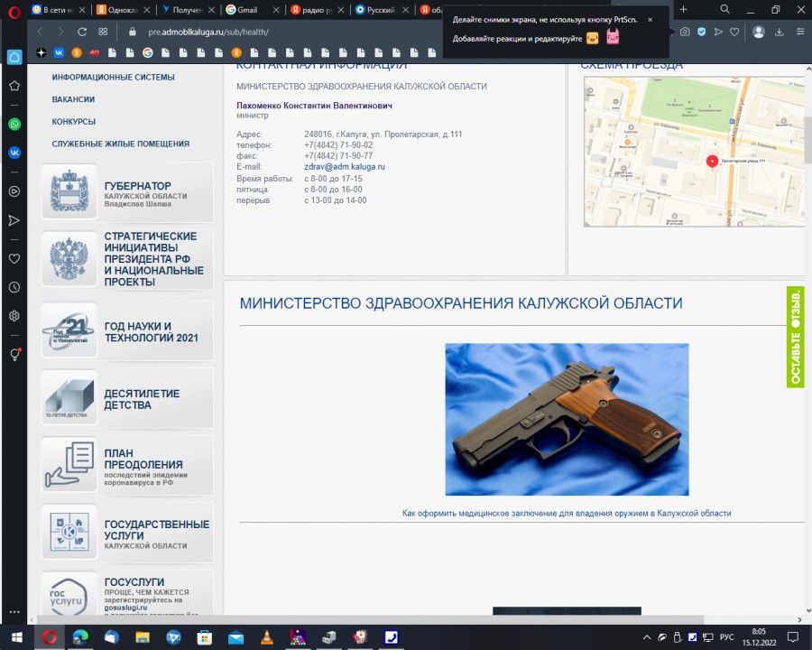Click the reload page button
Screen dimensions: 812x650
pyautogui.click(x=82, y=32)
